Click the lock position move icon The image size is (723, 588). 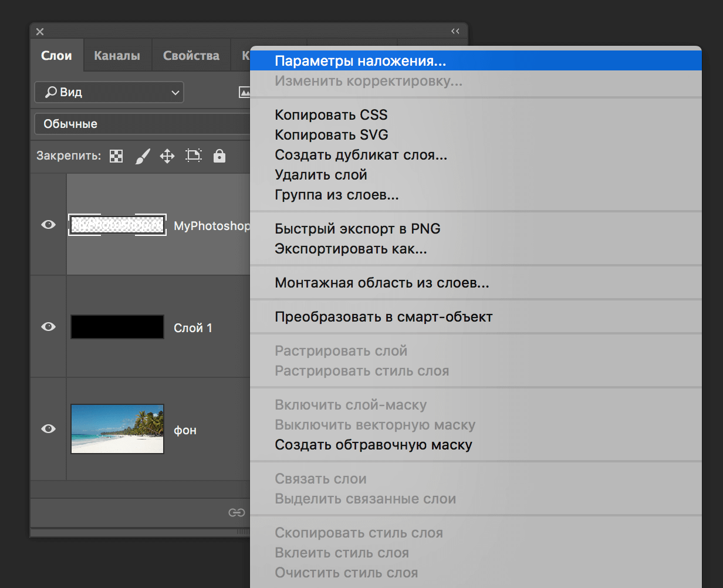[167, 156]
